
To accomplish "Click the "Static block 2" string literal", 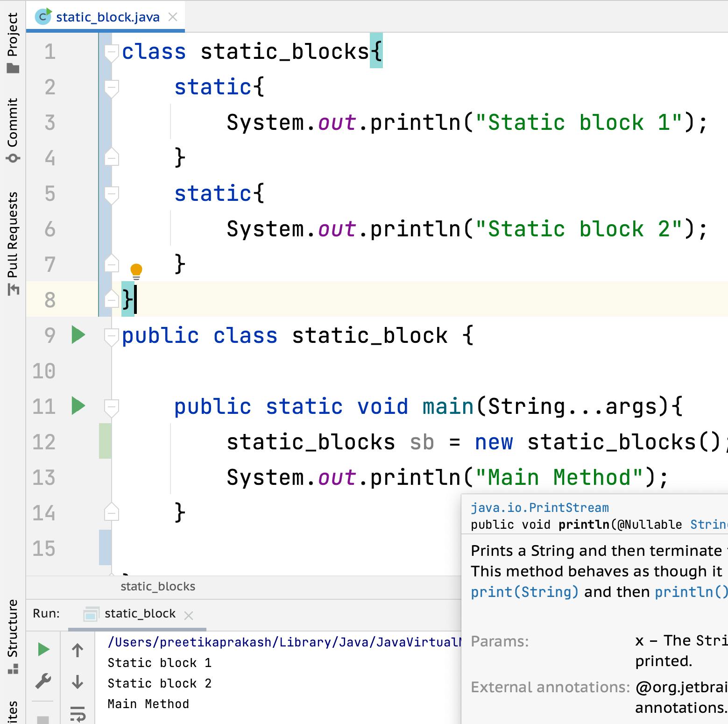I will pos(579,229).
